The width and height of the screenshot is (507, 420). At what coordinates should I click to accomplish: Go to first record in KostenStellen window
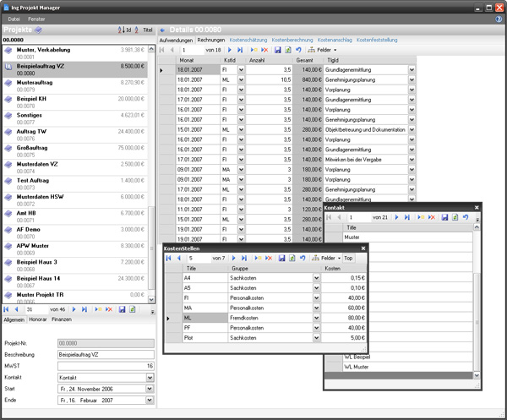coord(168,258)
